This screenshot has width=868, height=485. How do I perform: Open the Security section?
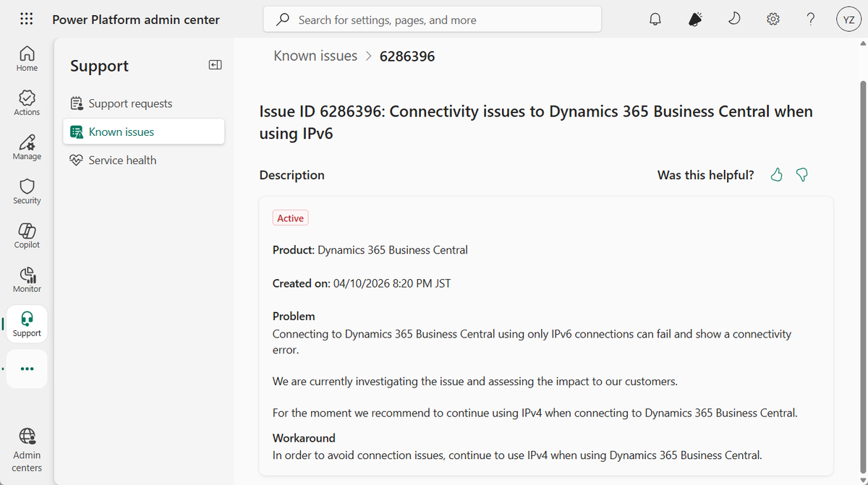coord(26,191)
